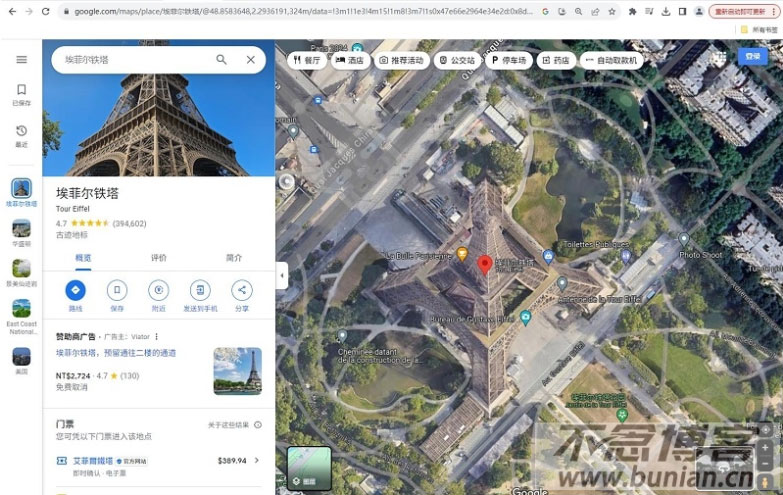Open the browser extensions puzzle icon
The width and height of the screenshot is (783, 495).
click(632, 11)
